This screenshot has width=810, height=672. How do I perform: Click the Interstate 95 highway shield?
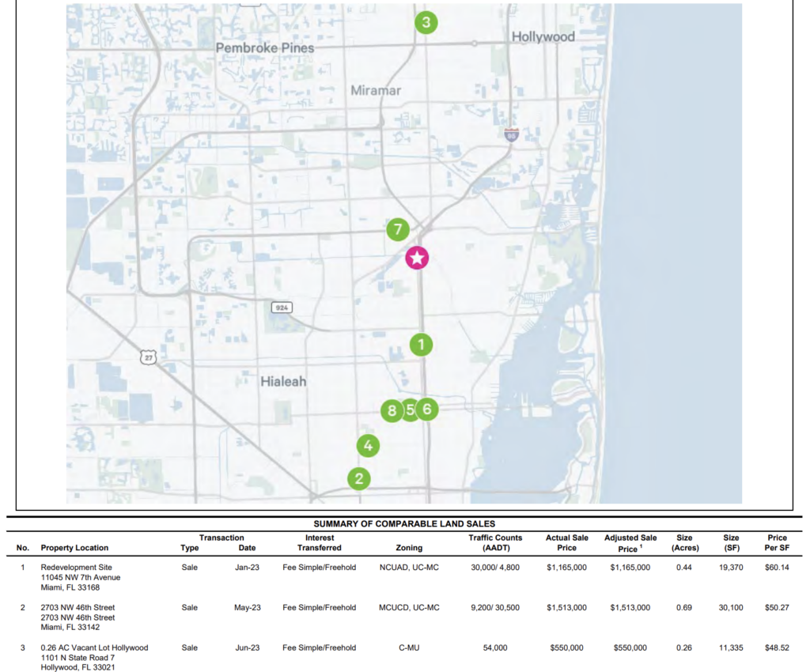coord(512,135)
